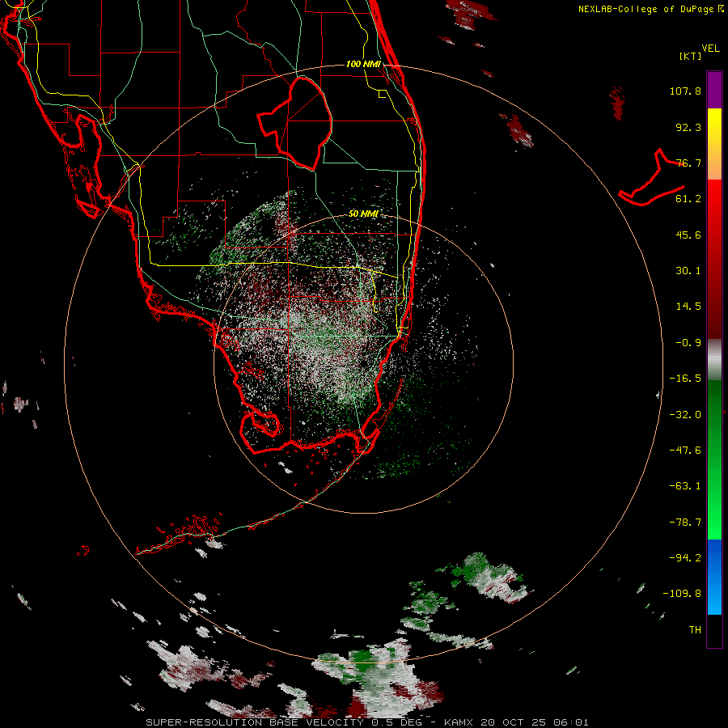Click the 107.8 value on velocity scale
Image resolution: width=728 pixels, height=728 pixels.
point(685,91)
